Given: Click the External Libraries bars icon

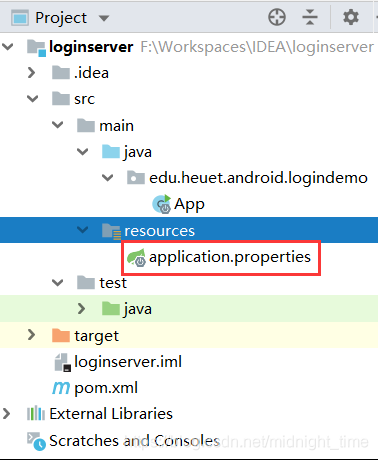Looking at the screenshot, I should [36, 413].
